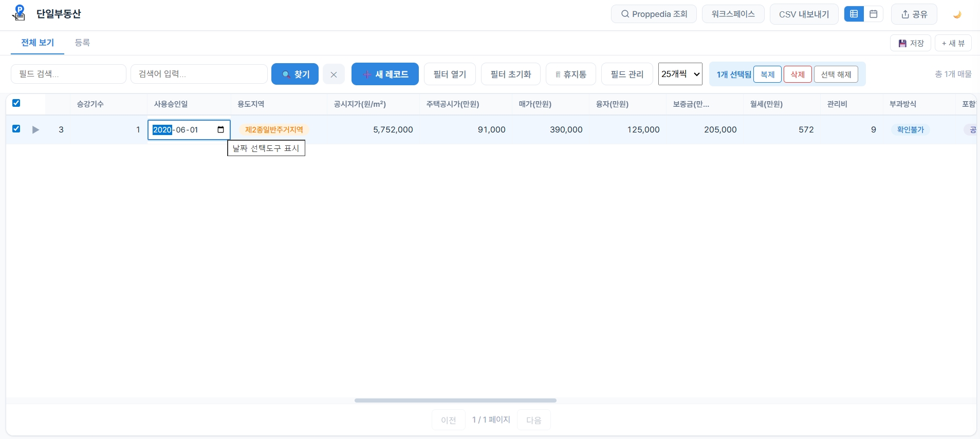Create a record with 새 레코드
Viewport: 980px width, 439px height.
coord(385,74)
